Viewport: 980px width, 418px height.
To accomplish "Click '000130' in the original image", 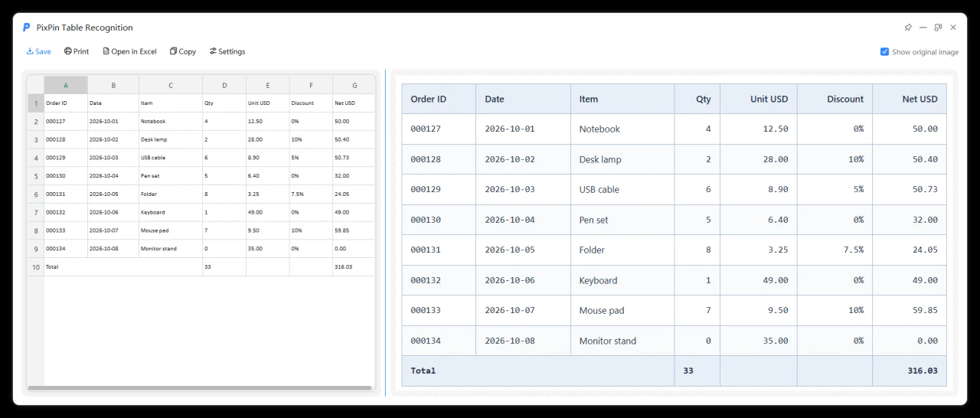I will tap(426, 220).
